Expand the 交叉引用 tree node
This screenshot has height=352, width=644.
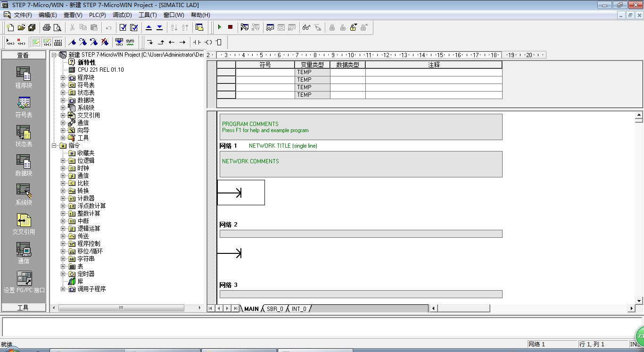63,115
